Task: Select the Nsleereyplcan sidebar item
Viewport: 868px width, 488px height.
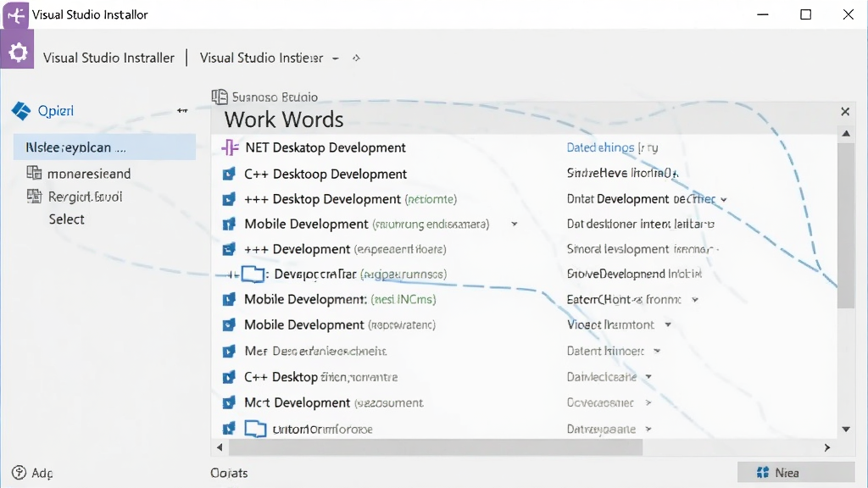Action: (104, 147)
